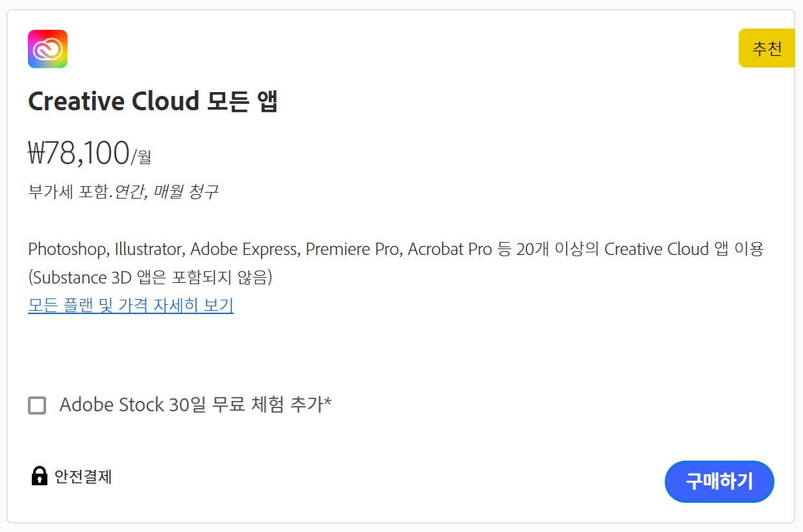Click the black padlock icon beside 안전결제
Image resolution: width=803 pixels, height=532 pixels.
[x=40, y=477]
